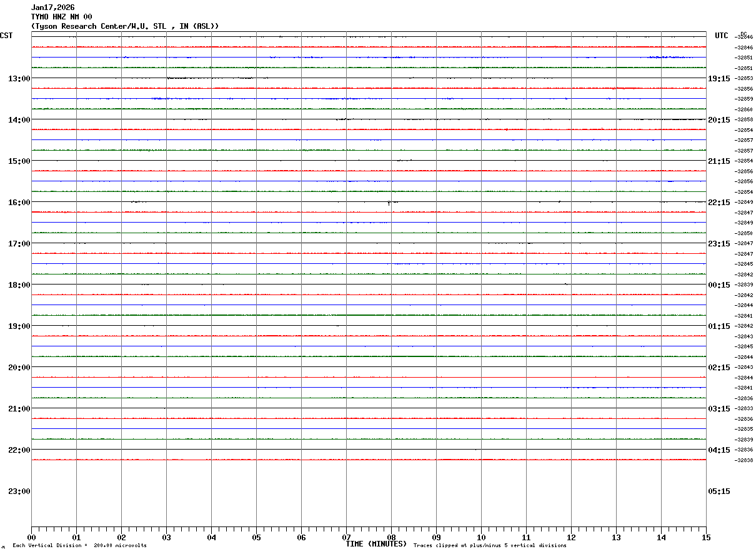This screenshot has height=554, width=756.
Task: Select the 14:00 CST time label
Action: tap(19, 120)
